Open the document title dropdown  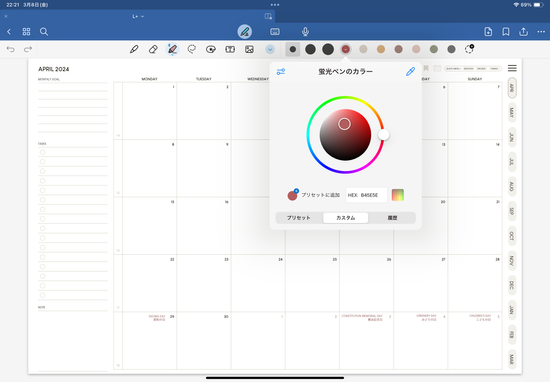point(138,16)
